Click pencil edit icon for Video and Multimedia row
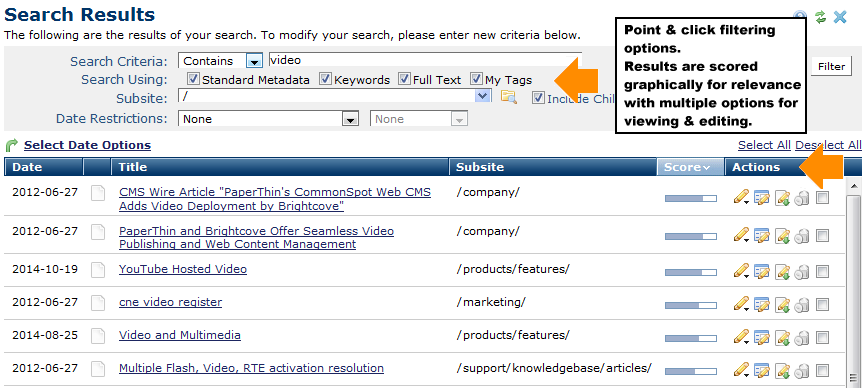Image resolution: width=867 pixels, height=388 pixels. click(741, 338)
